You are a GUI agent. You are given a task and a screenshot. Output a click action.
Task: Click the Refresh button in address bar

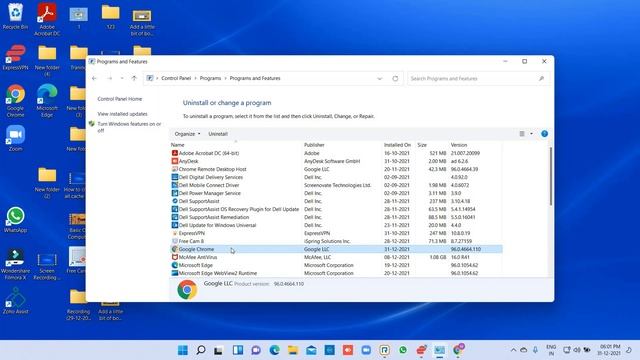tap(395, 78)
